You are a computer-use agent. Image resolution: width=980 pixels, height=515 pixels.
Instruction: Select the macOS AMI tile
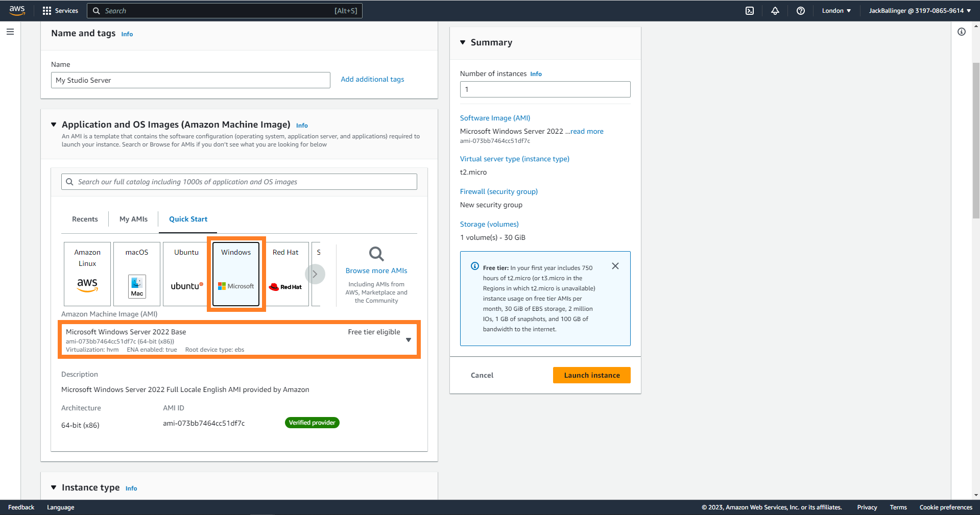137,274
